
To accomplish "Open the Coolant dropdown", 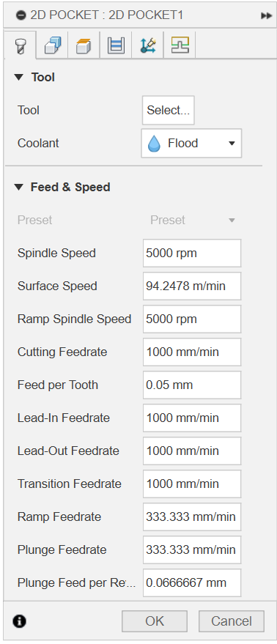I will [191, 144].
